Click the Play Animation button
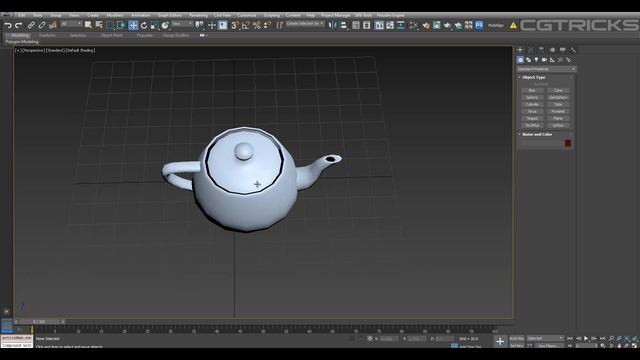 [x=586, y=338]
